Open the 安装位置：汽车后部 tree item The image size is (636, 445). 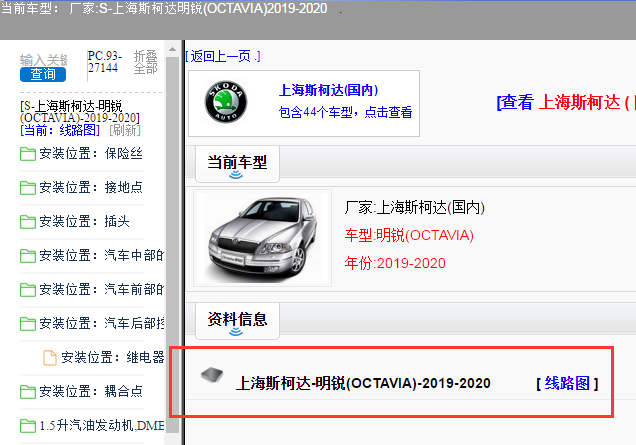click(x=101, y=323)
